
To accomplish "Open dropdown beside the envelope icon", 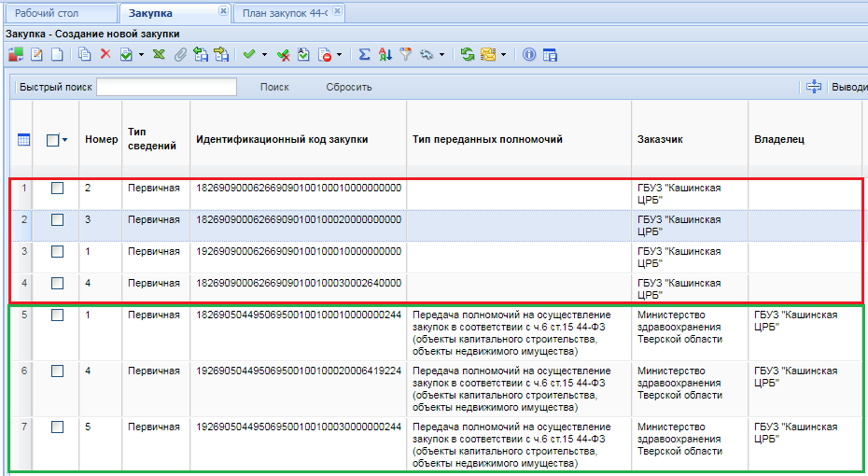I will coord(503,55).
